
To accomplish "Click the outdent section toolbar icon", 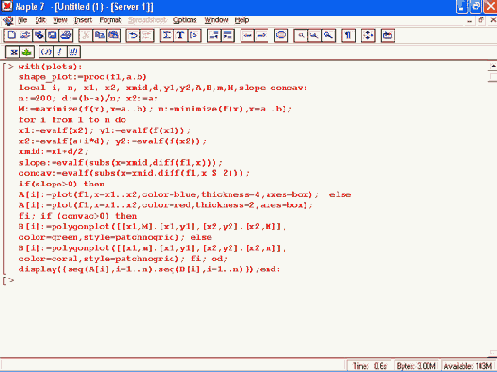I will [x=214, y=35].
